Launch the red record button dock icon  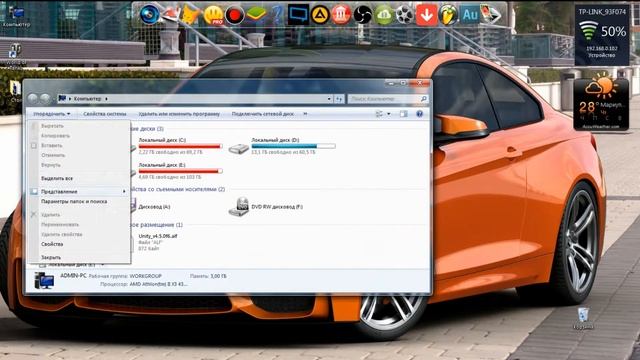pyautogui.click(x=235, y=16)
